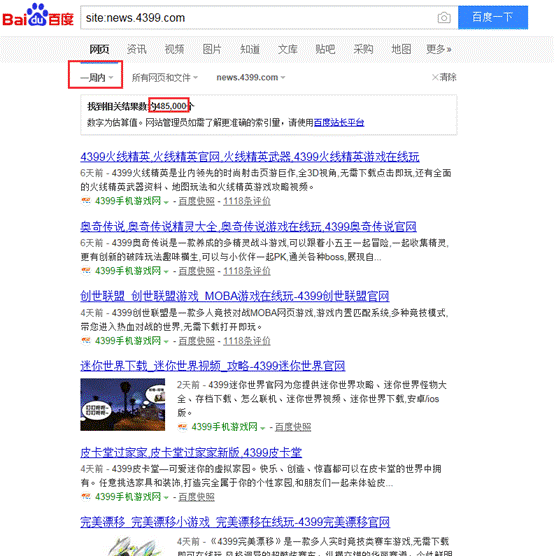Open the news.4399.com site filter dropdown
554x556 pixels.
click(x=251, y=77)
